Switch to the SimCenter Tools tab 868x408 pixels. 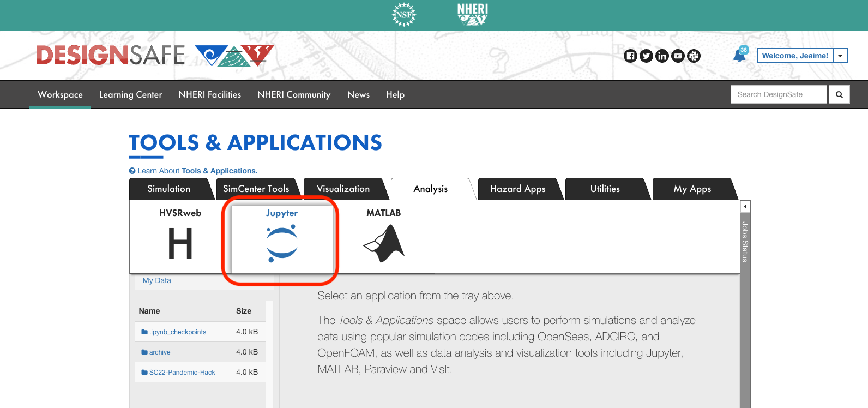(x=256, y=189)
